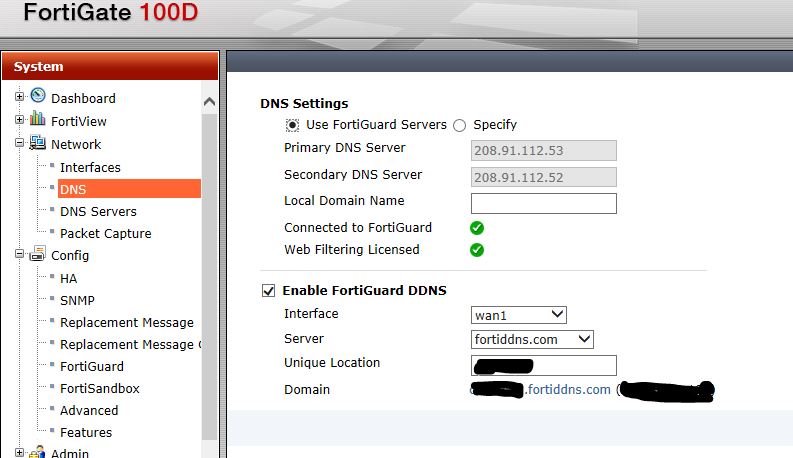The width and height of the screenshot is (793, 458).
Task: Click the Admin user icon
Action: (x=38, y=452)
